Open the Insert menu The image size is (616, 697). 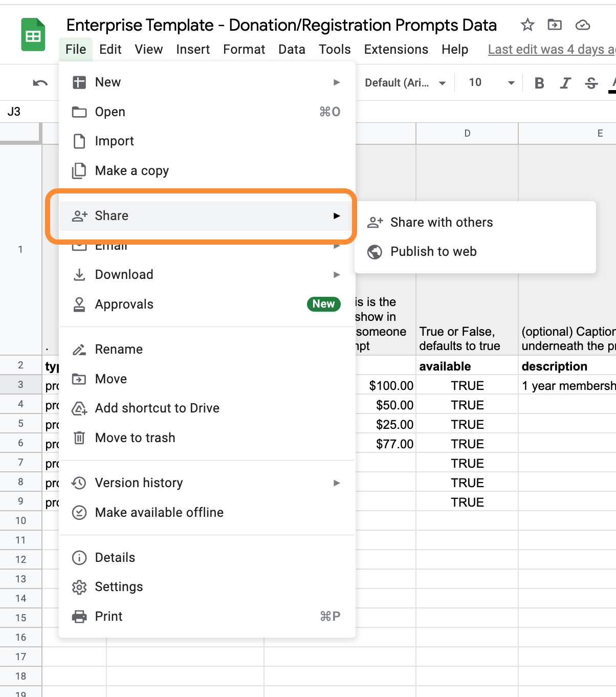tap(193, 50)
